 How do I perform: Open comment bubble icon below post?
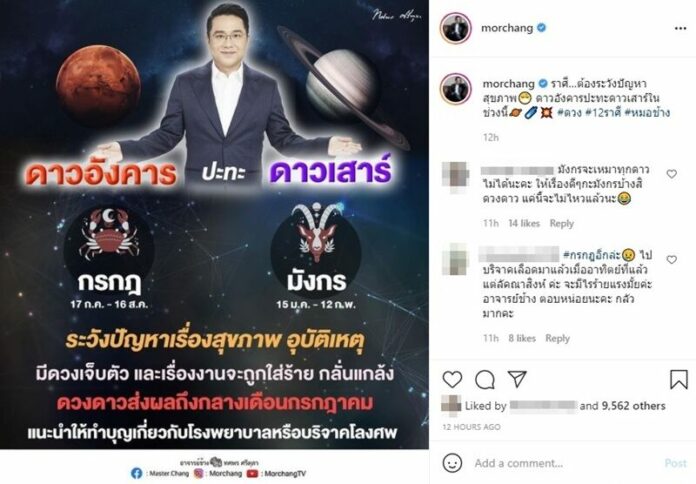pos(485,380)
